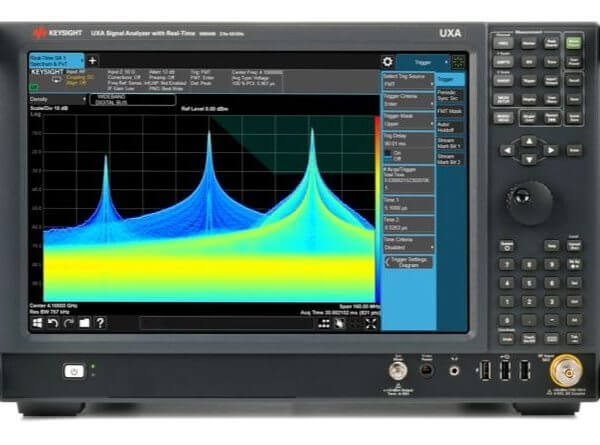Tap the up arrow hardware key

[529, 142]
